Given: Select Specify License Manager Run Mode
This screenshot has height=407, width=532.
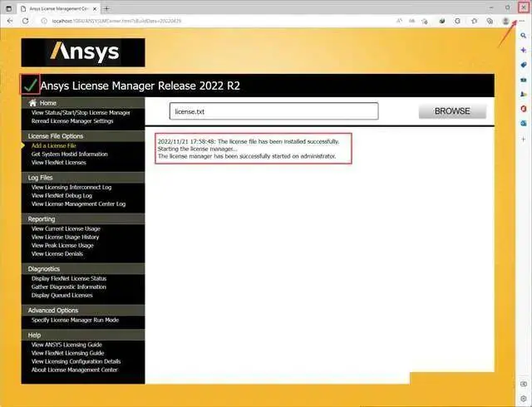Looking at the screenshot, I should pyautogui.click(x=75, y=320).
